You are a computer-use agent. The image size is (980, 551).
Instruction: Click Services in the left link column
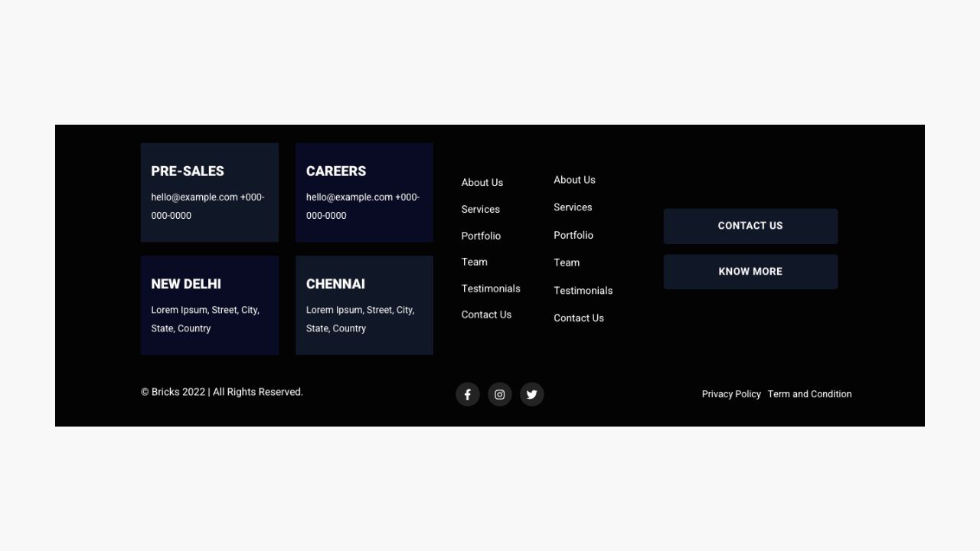(480, 210)
